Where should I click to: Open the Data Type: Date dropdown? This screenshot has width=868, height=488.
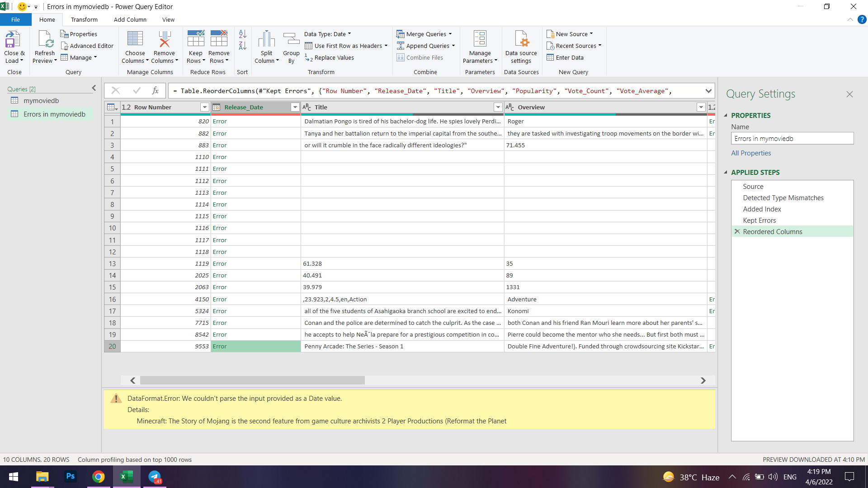tap(327, 34)
